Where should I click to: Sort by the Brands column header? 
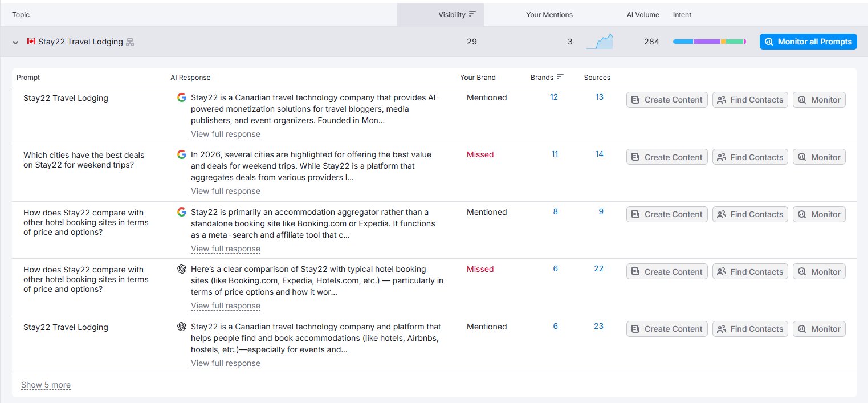tap(547, 77)
